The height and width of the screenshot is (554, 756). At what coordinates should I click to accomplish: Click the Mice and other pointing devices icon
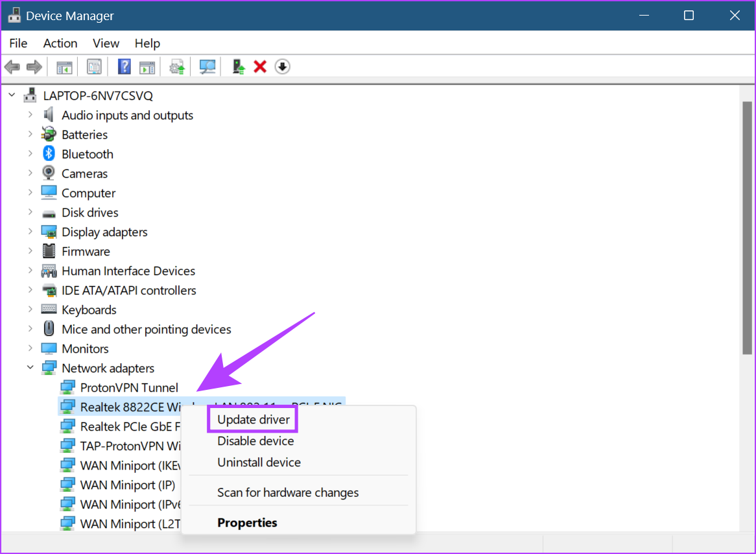[49, 329]
